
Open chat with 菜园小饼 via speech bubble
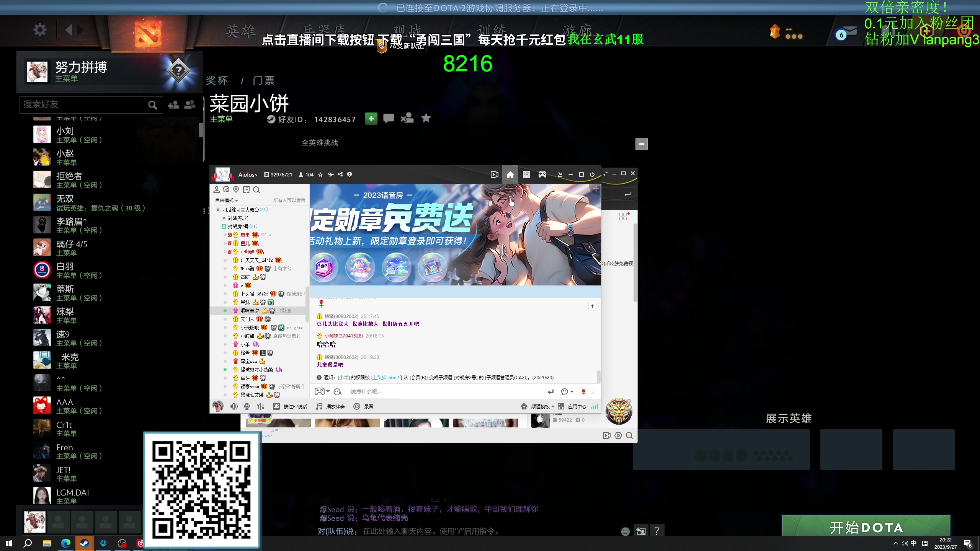pyautogui.click(x=389, y=119)
